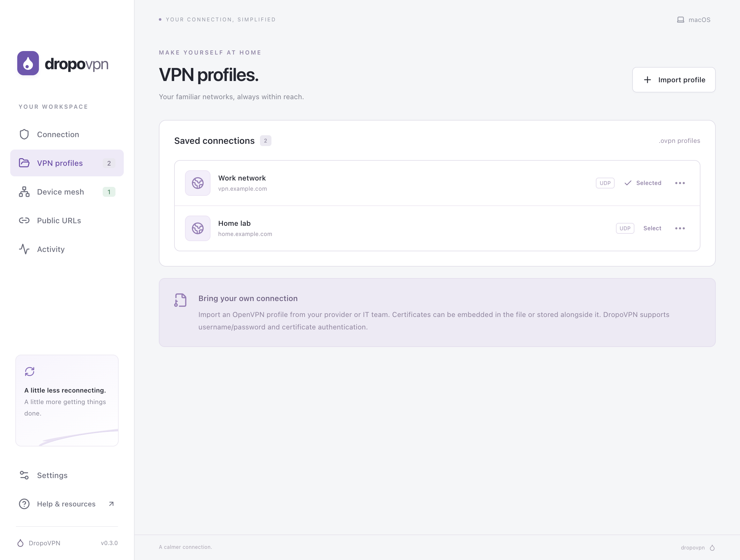Screen dimensions: 740x560
Task: Open Help & resources link
Action: (x=67, y=504)
